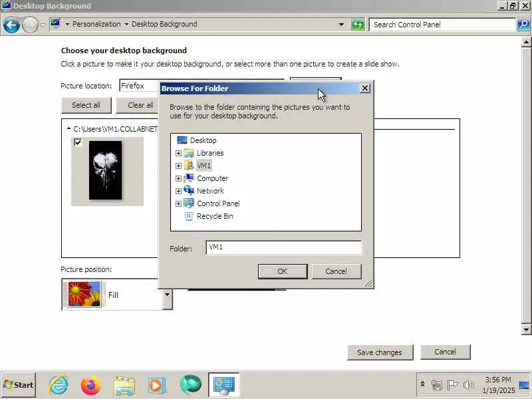532x399 pixels.
Task: Launch Firefox from taskbar
Action: click(x=90, y=385)
